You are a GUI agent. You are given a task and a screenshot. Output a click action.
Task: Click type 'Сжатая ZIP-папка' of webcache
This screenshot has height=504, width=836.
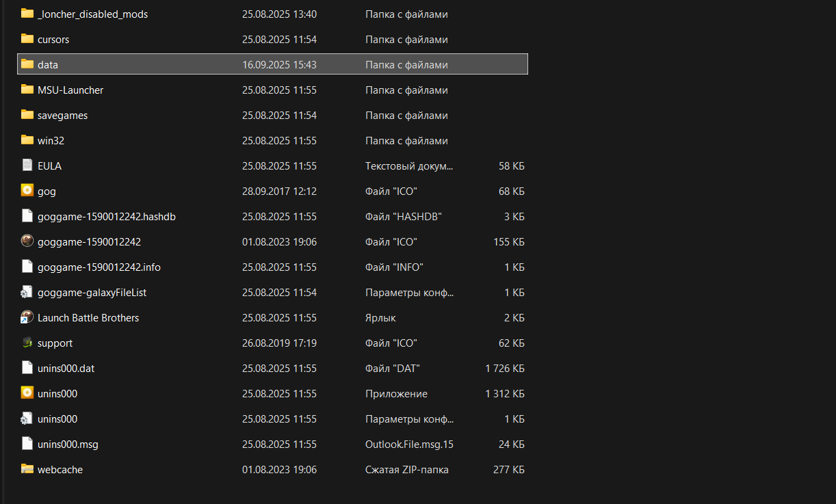pyautogui.click(x=407, y=469)
